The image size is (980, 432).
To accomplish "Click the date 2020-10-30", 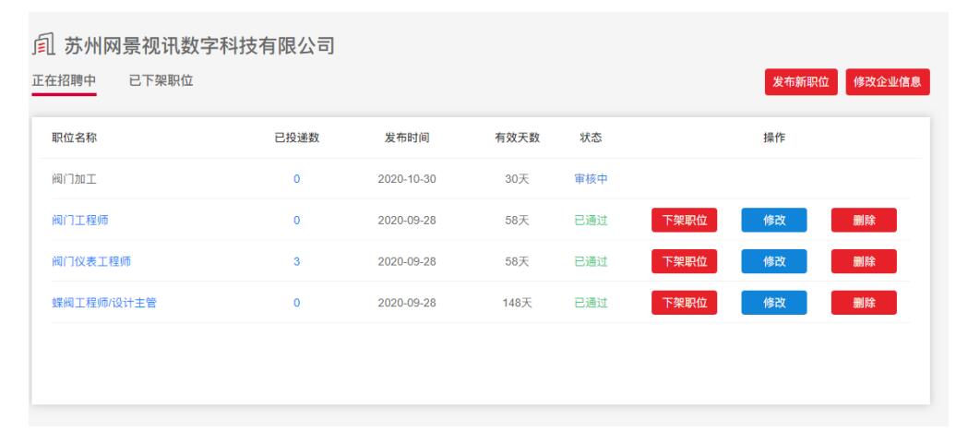I will 407,179.
